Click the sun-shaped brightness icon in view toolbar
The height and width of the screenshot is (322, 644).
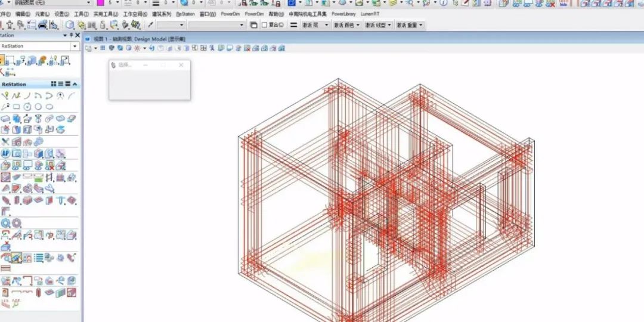(x=137, y=48)
